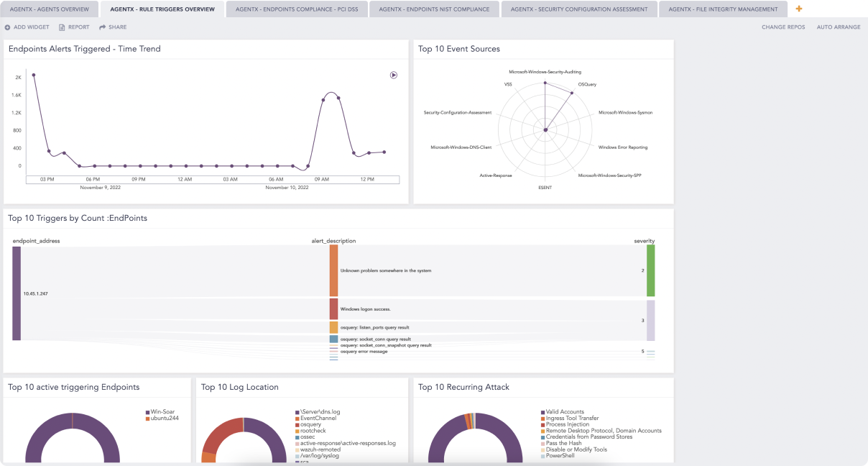Click 'Top 10 Recurring Attack' widget title
The height and width of the screenshot is (466, 868).
(463, 387)
